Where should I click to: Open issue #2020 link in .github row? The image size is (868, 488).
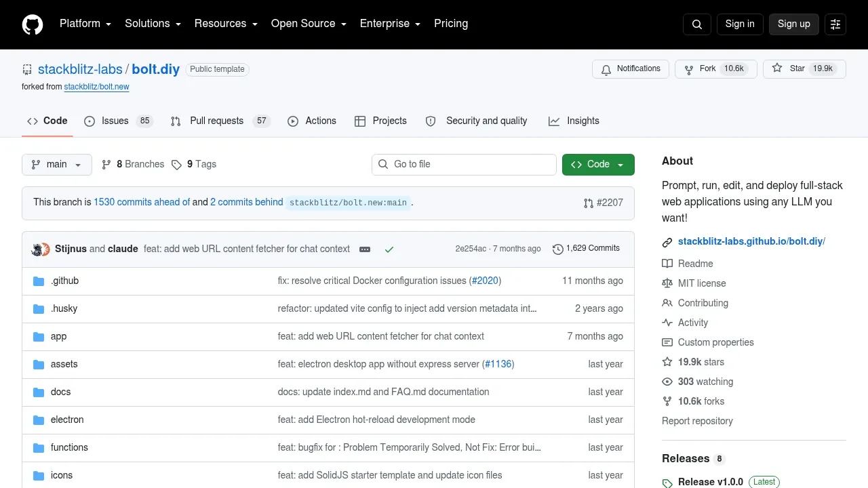(485, 281)
